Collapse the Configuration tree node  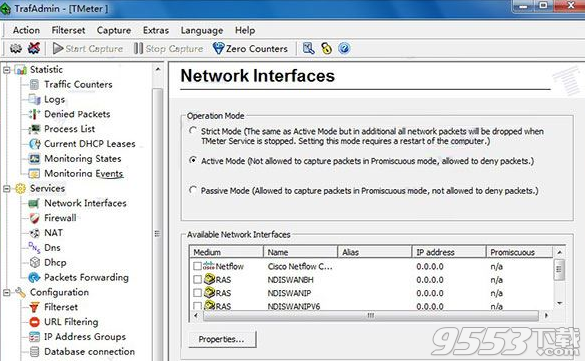[7, 293]
